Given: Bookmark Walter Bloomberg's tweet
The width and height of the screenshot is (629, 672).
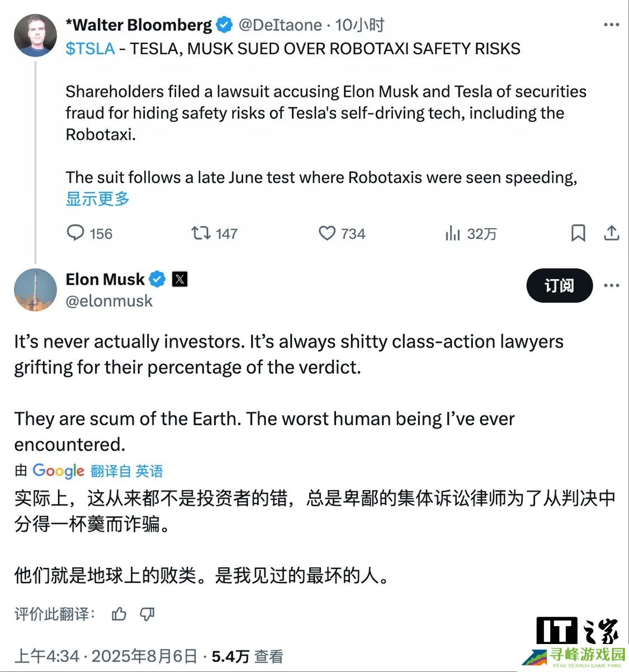Looking at the screenshot, I should tap(578, 233).
